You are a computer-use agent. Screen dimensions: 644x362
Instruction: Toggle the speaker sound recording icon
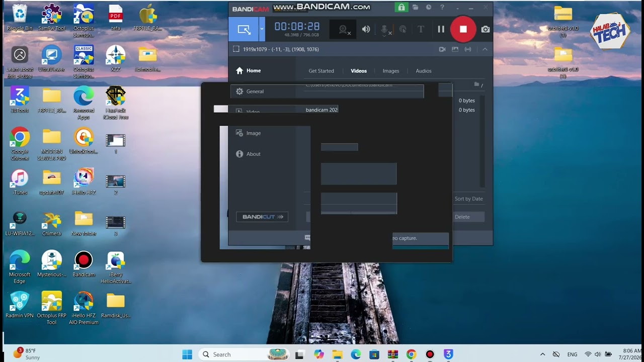tap(366, 29)
